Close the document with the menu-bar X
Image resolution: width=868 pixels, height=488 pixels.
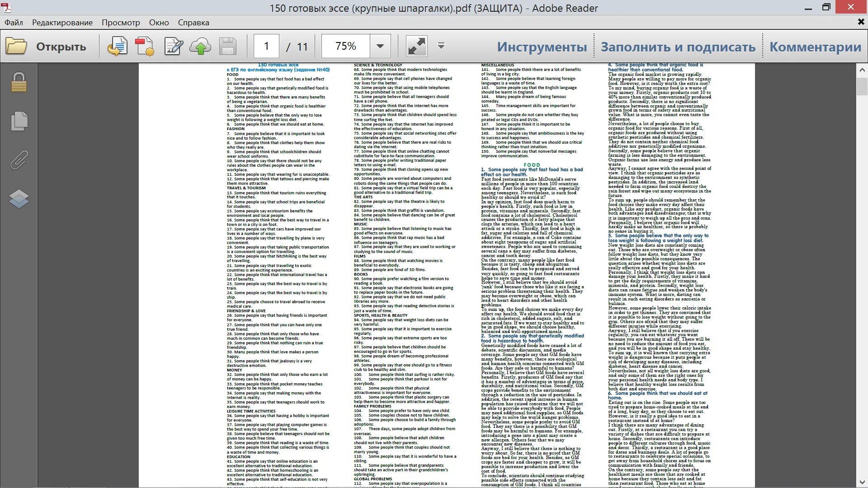click(x=861, y=22)
